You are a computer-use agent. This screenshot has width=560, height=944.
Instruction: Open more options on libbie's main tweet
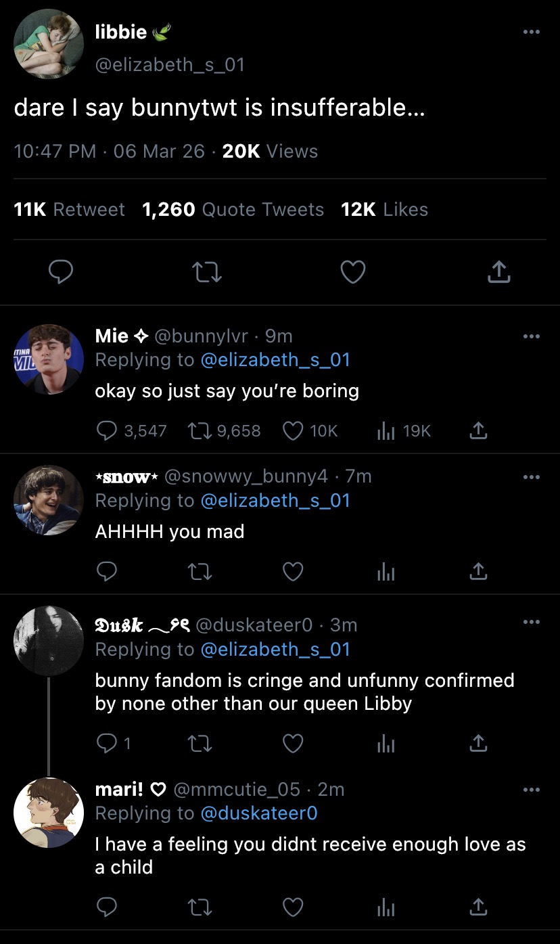pyautogui.click(x=532, y=31)
